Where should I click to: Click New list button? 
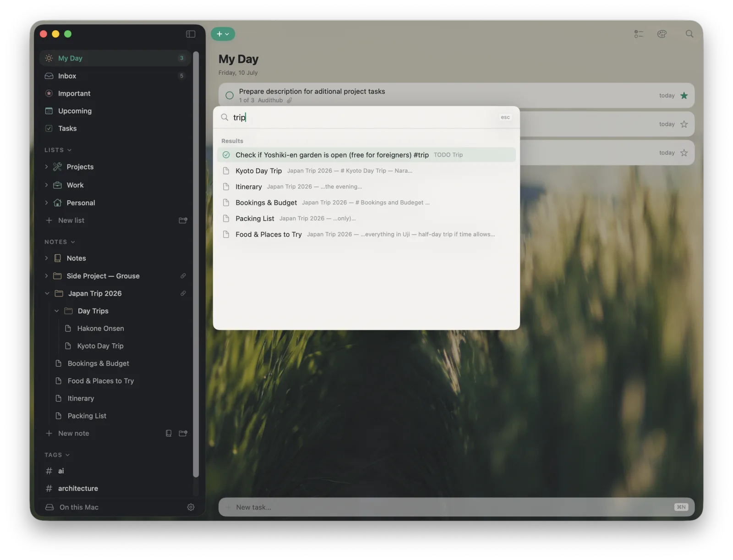coord(71,220)
